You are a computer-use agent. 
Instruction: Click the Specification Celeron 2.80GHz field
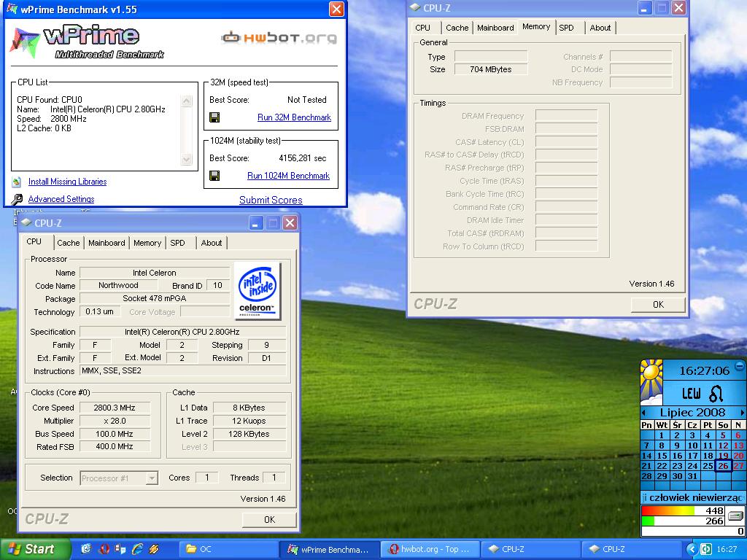point(182,332)
